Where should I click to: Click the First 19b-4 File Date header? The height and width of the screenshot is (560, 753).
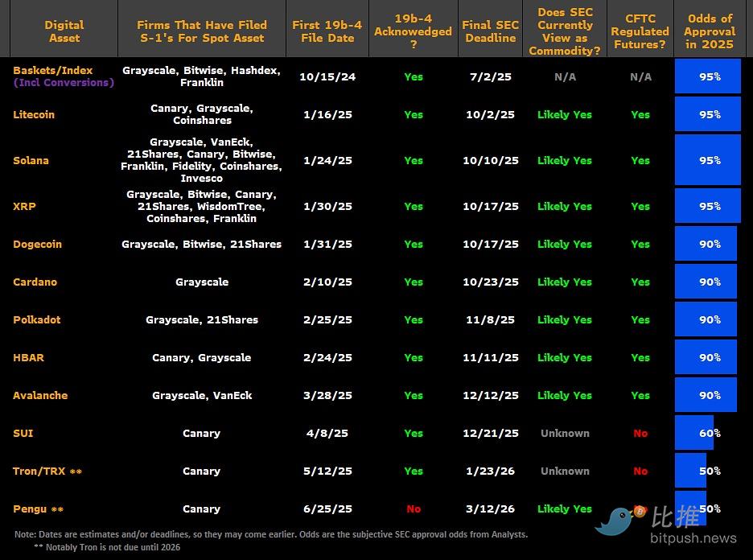pyautogui.click(x=326, y=31)
